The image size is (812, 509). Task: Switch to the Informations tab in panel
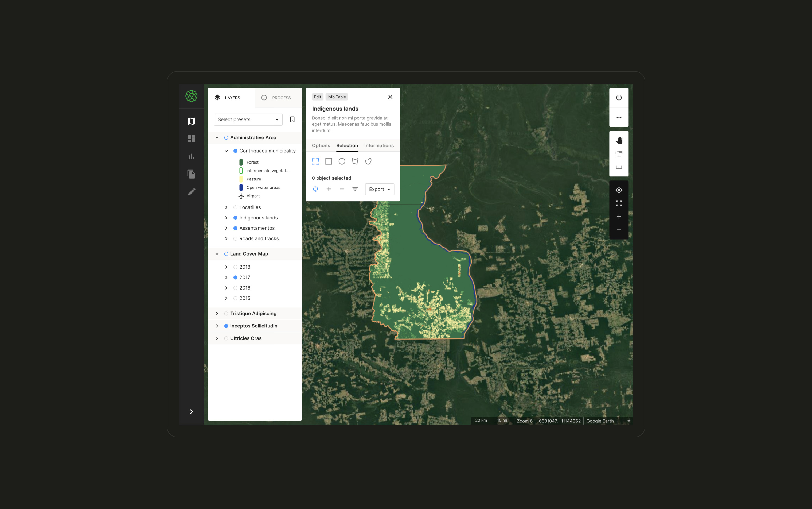click(x=379, y=145)
